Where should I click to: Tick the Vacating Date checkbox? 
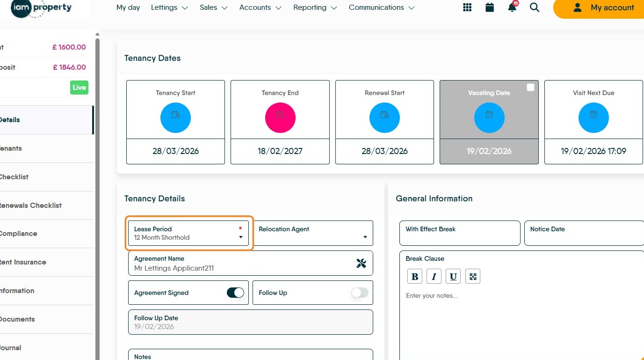[530, 88]
